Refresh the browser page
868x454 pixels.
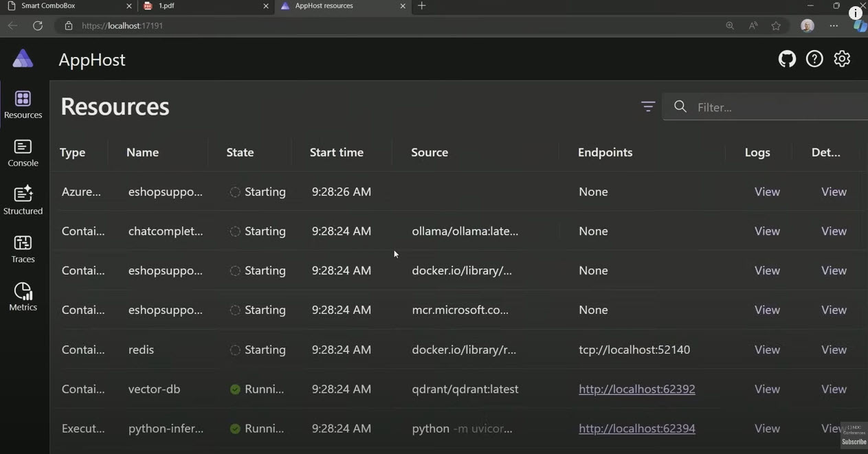pos(38,25)
